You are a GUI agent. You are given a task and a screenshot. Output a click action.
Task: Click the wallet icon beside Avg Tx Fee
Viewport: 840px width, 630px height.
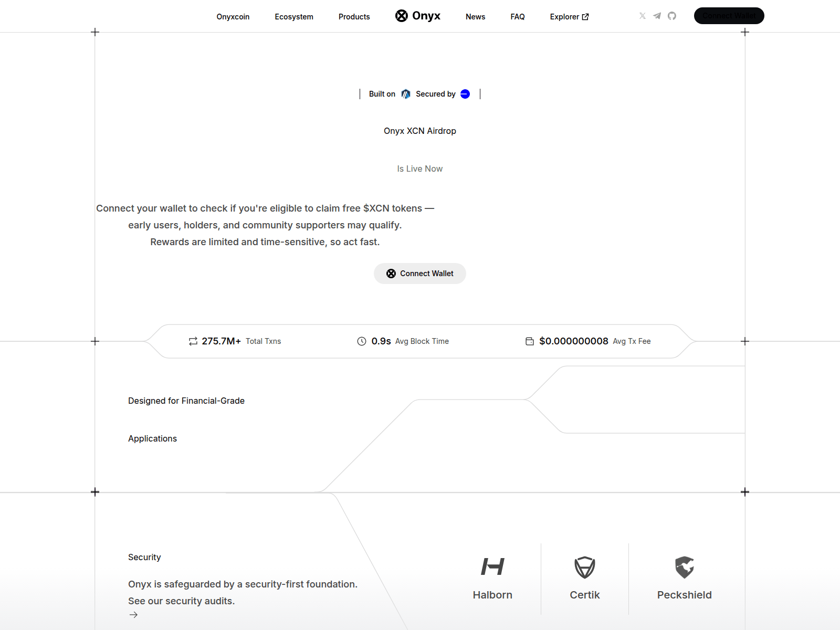pos(529,341)
